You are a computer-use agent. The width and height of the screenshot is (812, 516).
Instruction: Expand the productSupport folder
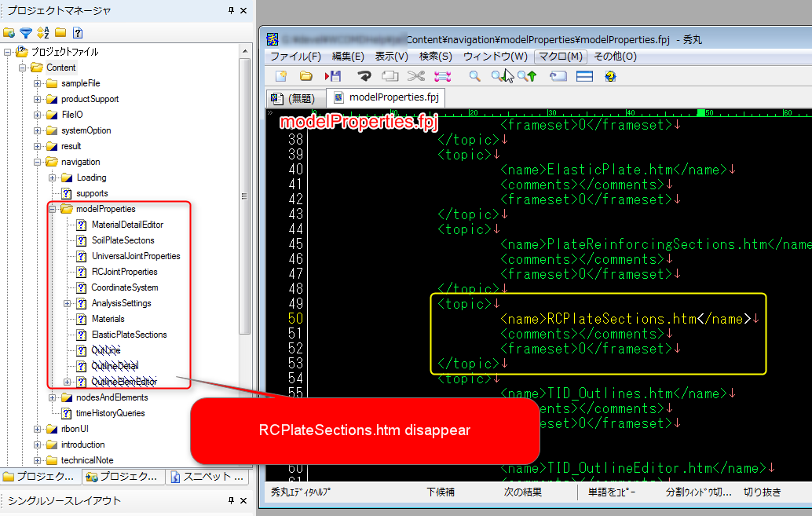[37, 99]
